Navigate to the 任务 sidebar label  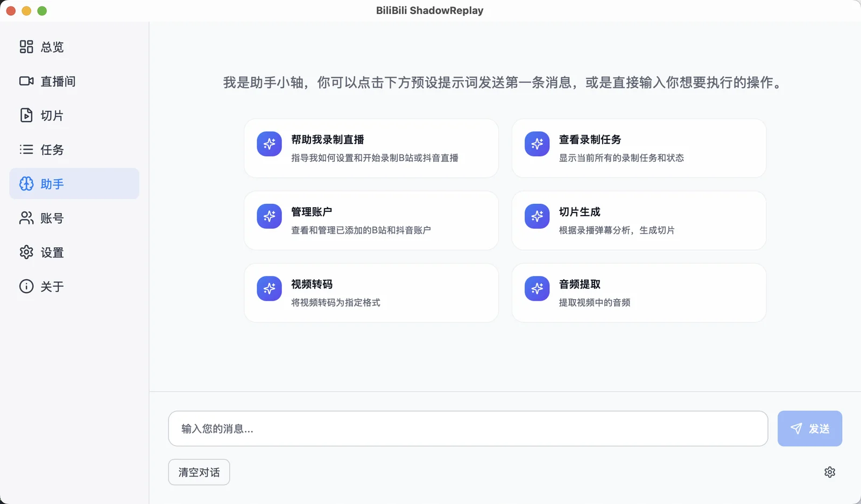click(x=52, y=150)
